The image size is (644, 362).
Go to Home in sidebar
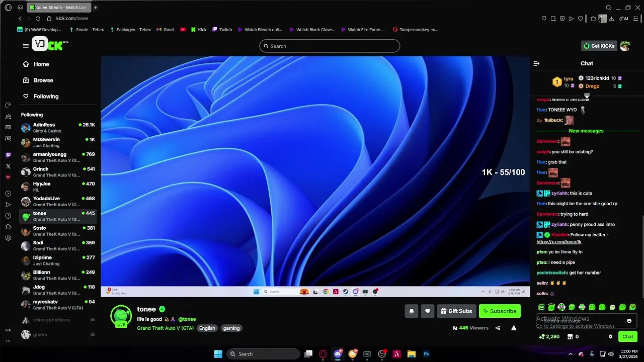(36, 64)
